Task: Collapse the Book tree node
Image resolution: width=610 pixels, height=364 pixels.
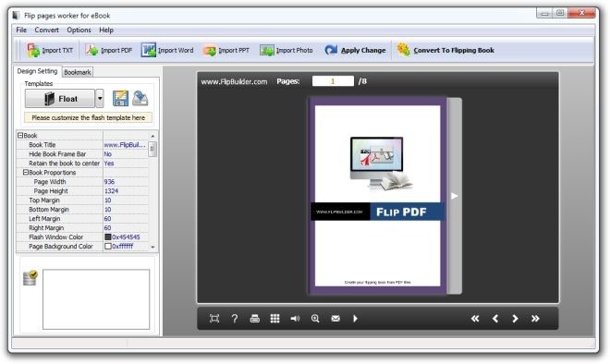Action: (20, 135)
